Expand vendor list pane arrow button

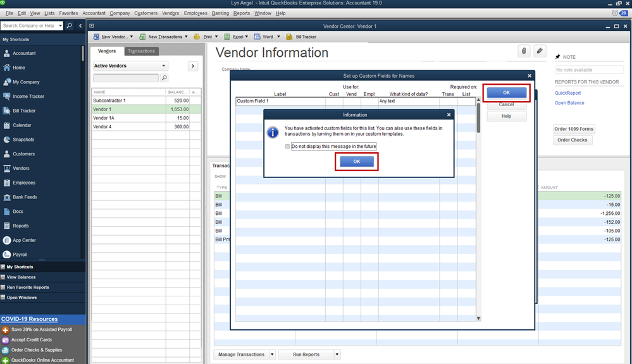(193, 66)
